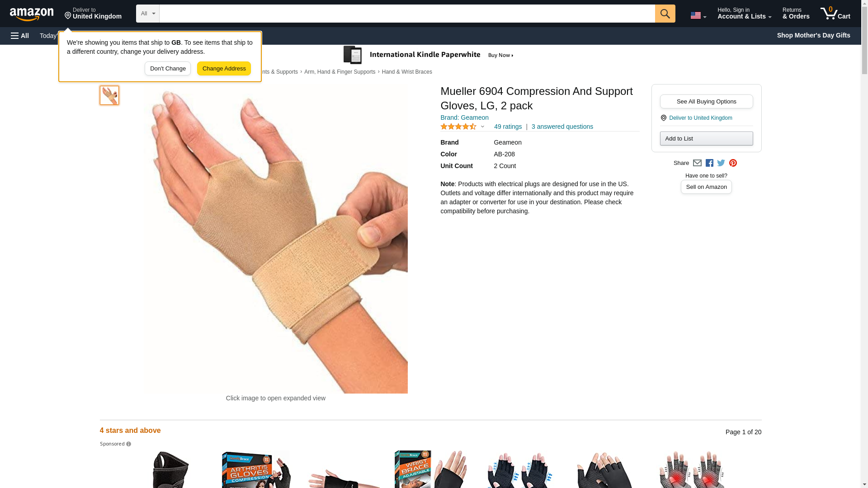Click the Amazon logo
Screen dimensions: 868x488
pos(32,14)
